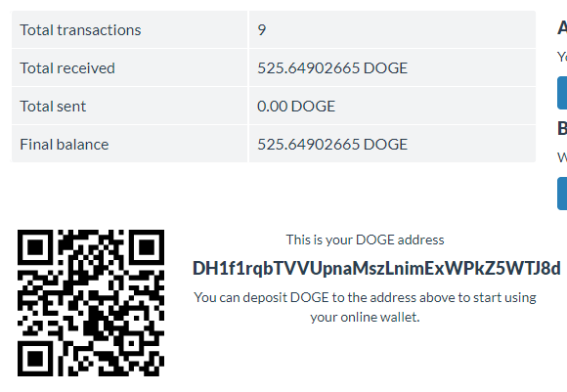
Task: Click the partially visible 'A' heading at right
Action: (x=562, y=27)
